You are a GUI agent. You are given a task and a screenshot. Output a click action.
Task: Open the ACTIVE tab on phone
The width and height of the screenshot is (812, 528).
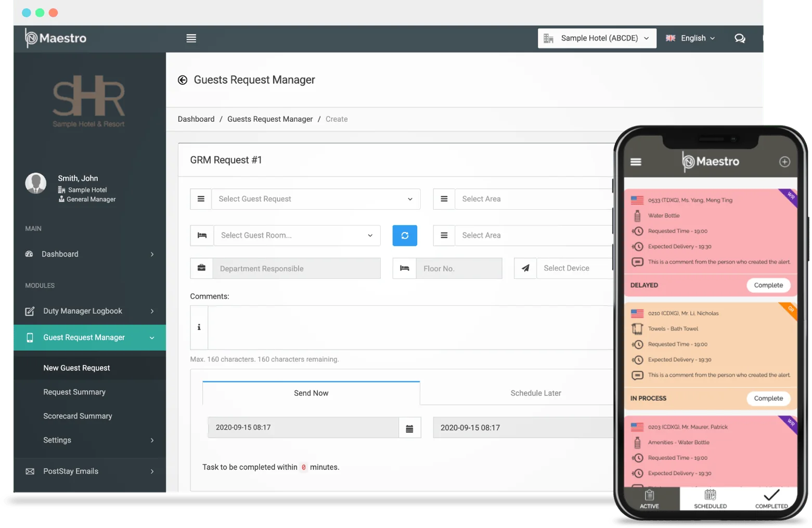tap(649, 499)
